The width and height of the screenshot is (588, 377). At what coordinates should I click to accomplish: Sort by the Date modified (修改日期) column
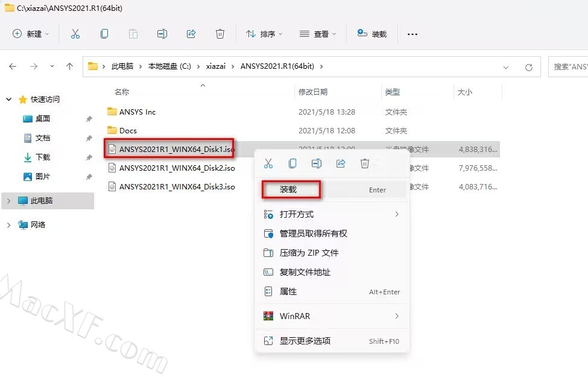313,92
